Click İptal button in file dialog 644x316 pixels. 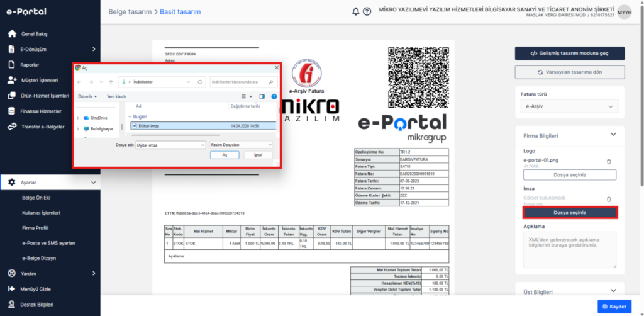(258, 155)
